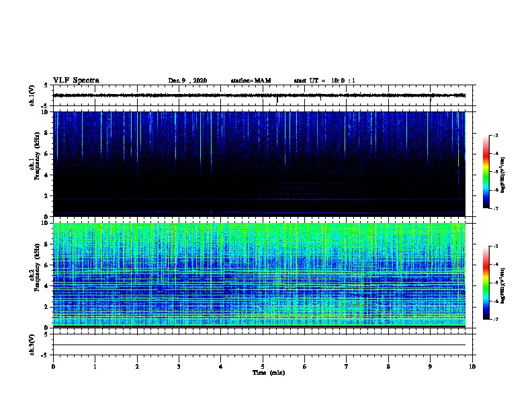Click the "5" voltage tick of ch.1(V) panel
Screen dimensions: 532x411
(x=46, y=85)
